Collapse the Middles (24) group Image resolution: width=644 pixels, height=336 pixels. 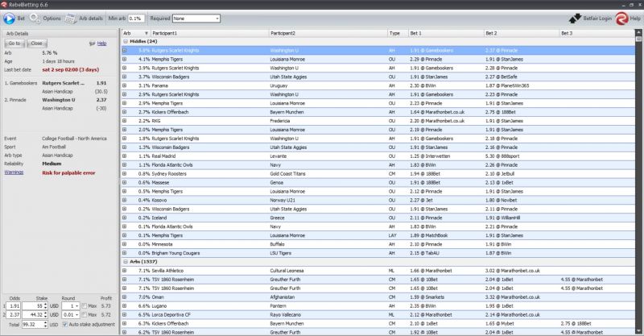(x=126, y=42)
